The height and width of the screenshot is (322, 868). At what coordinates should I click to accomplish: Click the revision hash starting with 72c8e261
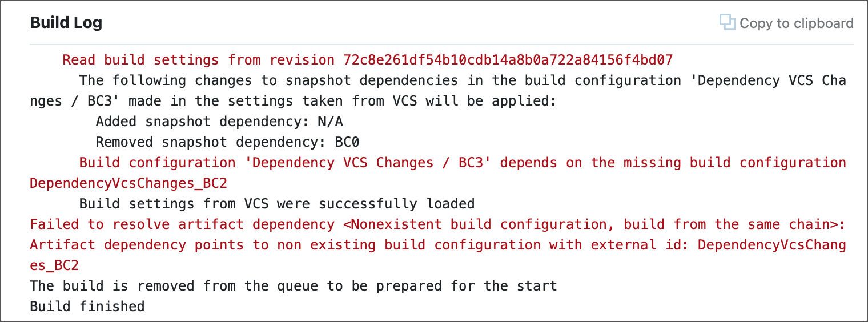[x=508, y=60]
